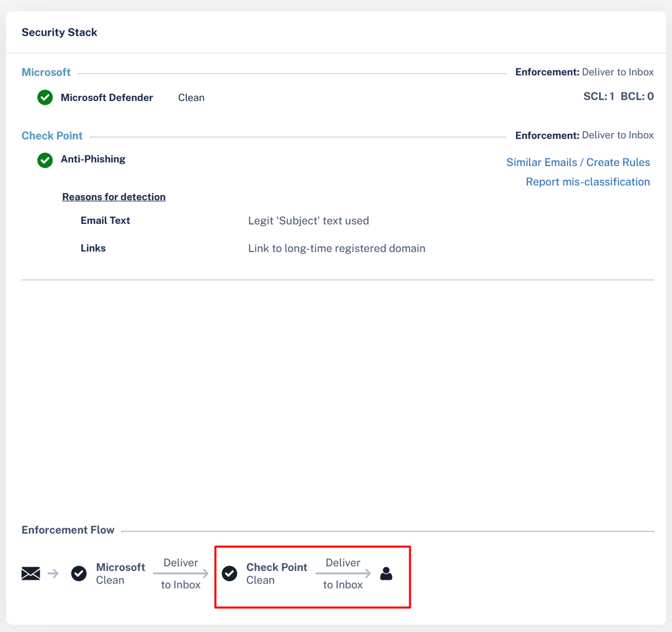Click the recipient user icon in Enforcement Flow

point(386,574)
